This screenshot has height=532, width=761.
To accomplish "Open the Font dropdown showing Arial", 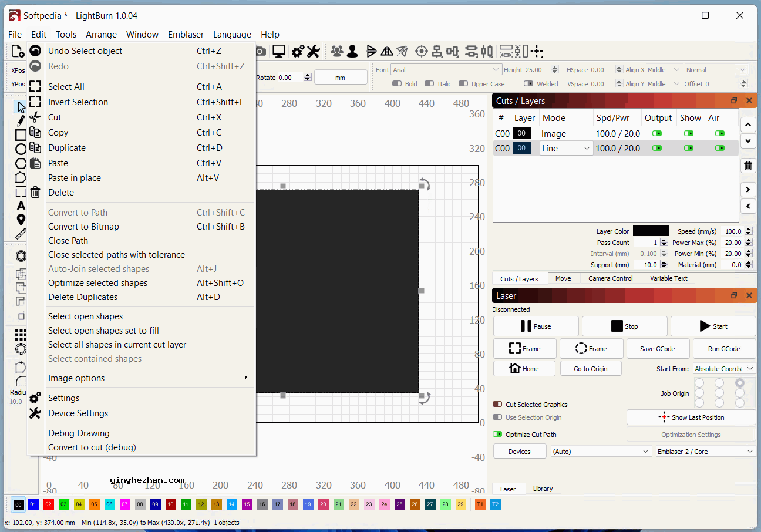I will (x=446, y=70).
